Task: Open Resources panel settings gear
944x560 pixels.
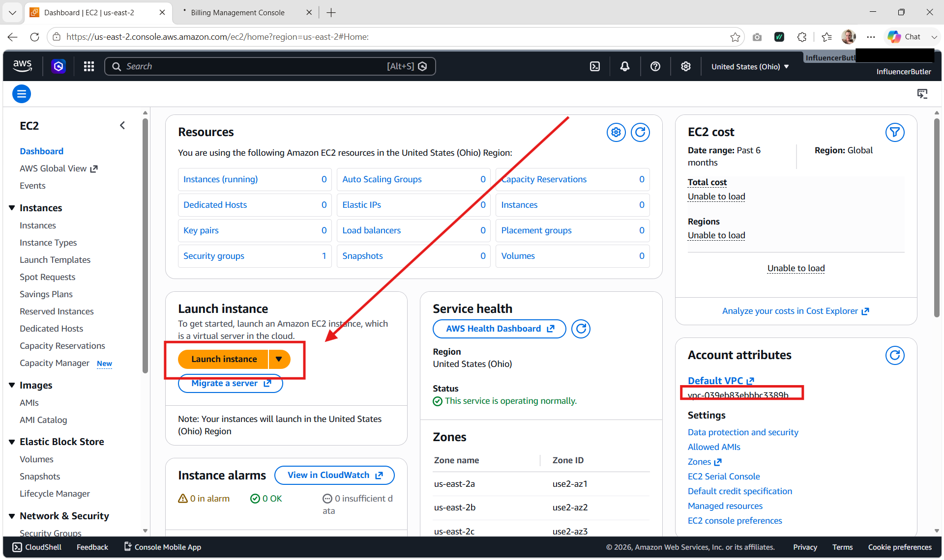Action: click(x=616, y=132)
